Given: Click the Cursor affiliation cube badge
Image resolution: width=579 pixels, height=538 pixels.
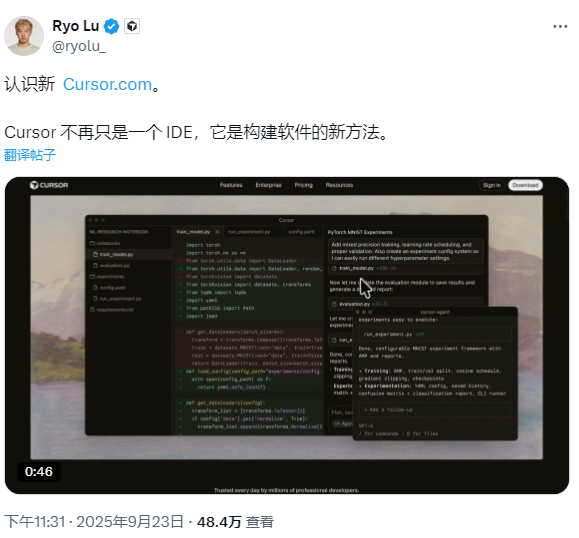Looking at the screenshot, I should pos(132,26).
